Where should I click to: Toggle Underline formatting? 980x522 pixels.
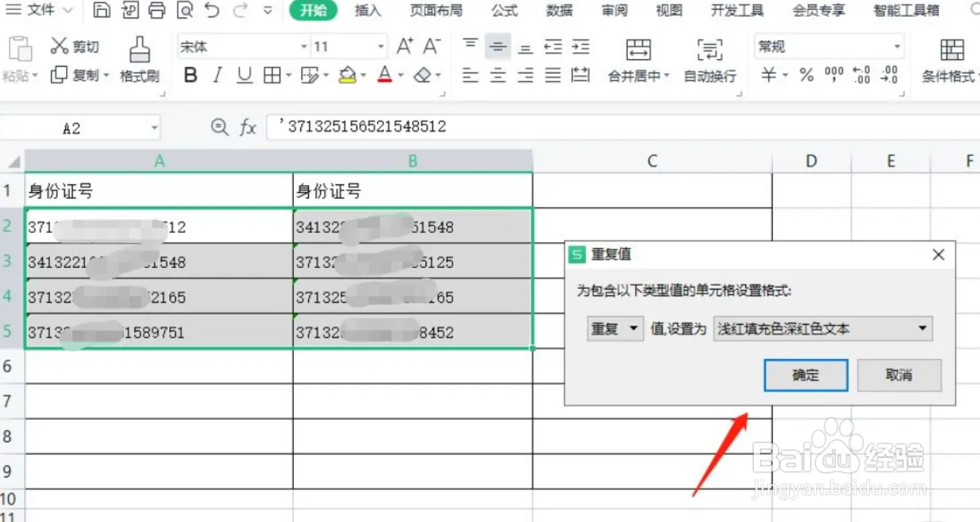click(244, 75)
